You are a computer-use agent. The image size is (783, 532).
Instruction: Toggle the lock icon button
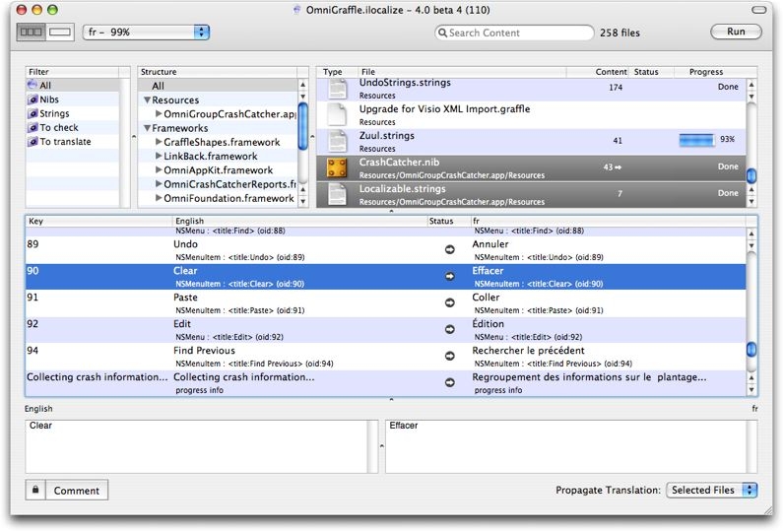tap(35, 490)
